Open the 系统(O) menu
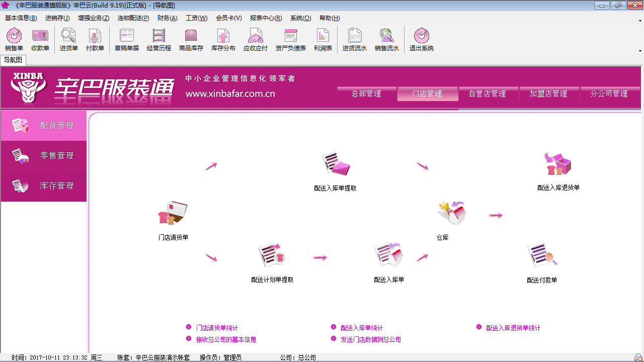 [x=301, y=18]
